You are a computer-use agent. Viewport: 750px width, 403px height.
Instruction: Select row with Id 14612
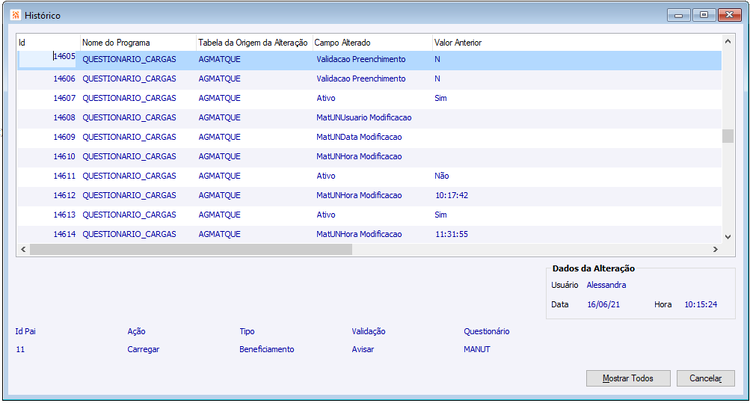(369, 196)
